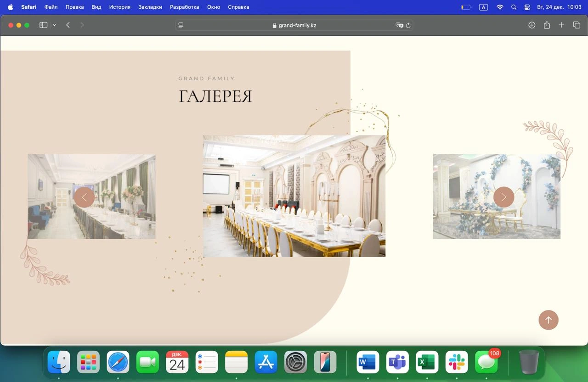The height and width of the screenshot is (382, 588).
Task: Click the scroll-to-top arrow button
Action: pos(548,320)
